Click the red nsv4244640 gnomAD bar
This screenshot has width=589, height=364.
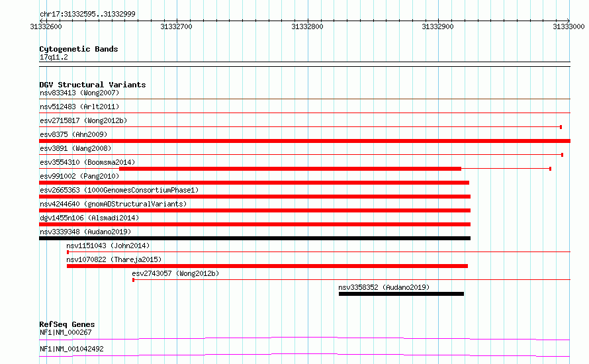click(x=255, y=210)
